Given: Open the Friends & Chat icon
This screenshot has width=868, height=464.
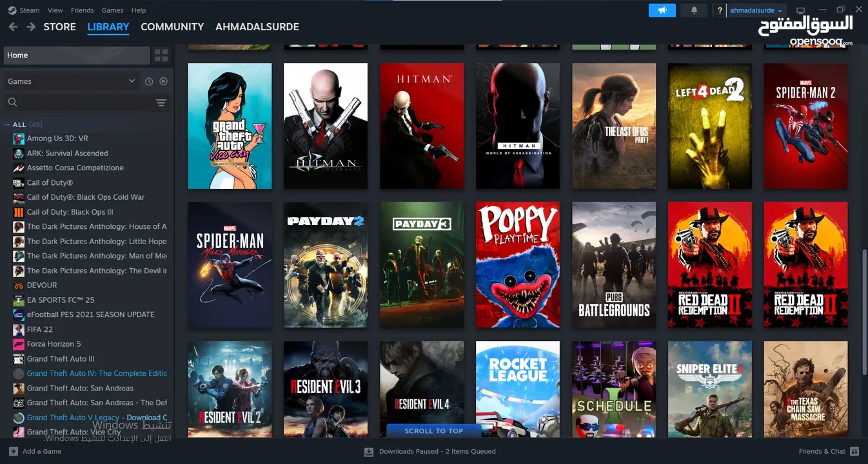Looking at the screenshot, I should 854,451.
